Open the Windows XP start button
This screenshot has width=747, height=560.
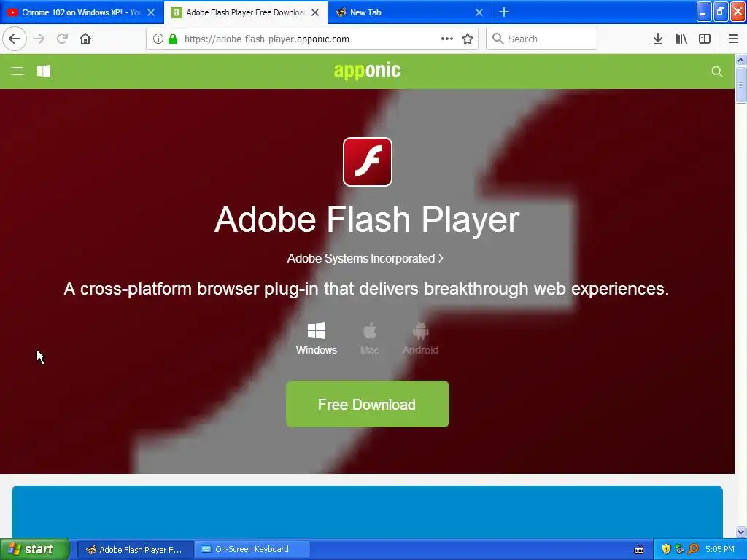click(34, 549)
